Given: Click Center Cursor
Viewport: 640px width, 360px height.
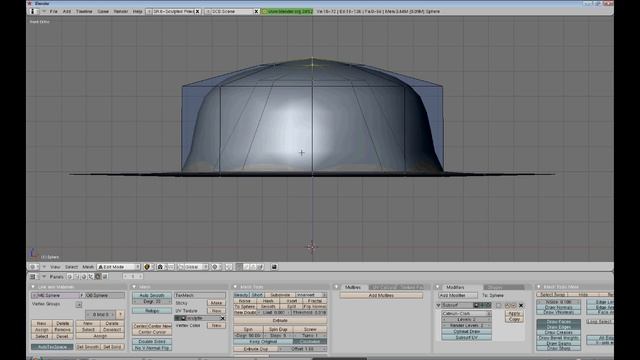Looking at the screenshot, I should pyautogui.click(x=152, y=332).
